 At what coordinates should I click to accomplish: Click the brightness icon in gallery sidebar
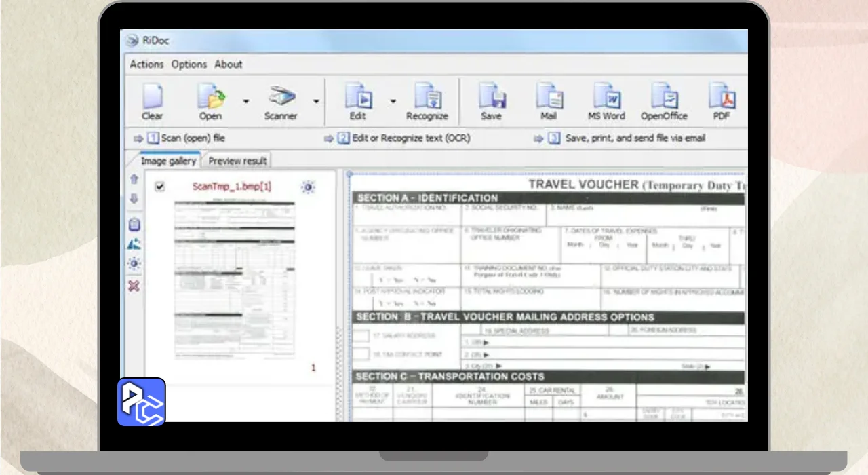click(x=134, y=263)
